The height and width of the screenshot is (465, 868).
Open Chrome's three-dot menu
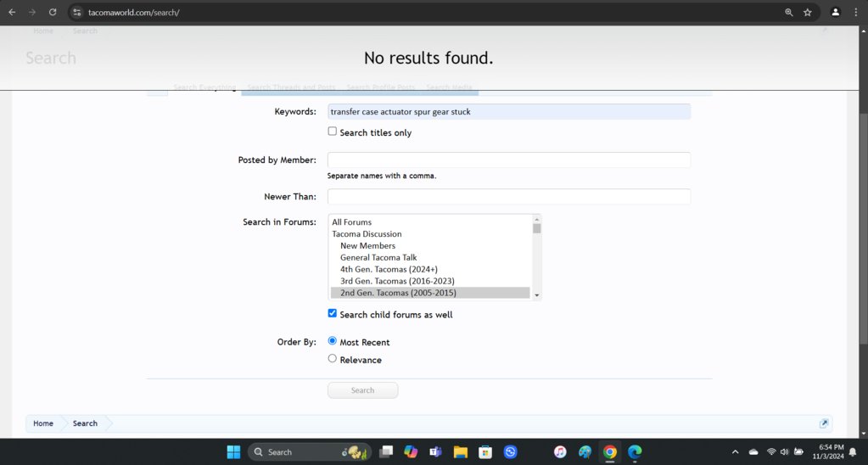(856, 12)
